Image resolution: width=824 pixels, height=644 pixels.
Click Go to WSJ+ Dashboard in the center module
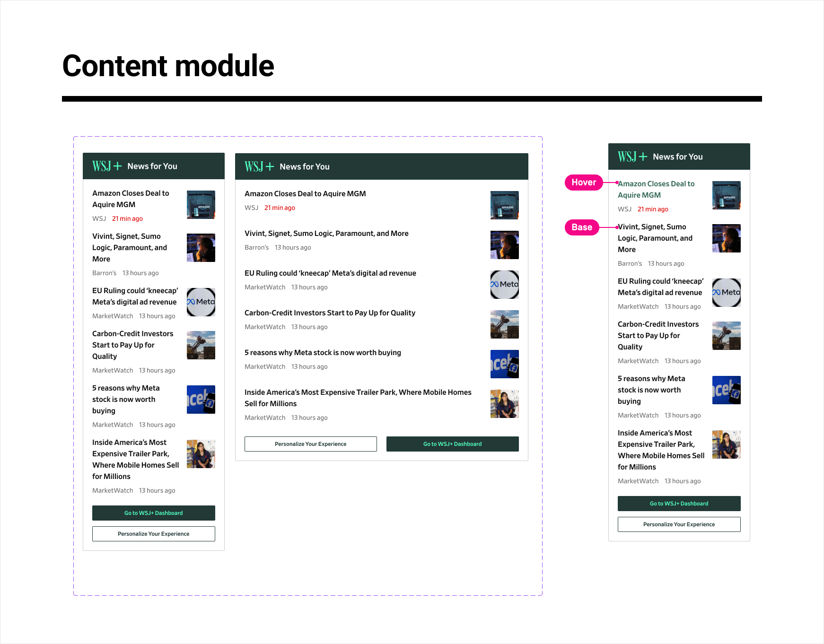point(452,444)
